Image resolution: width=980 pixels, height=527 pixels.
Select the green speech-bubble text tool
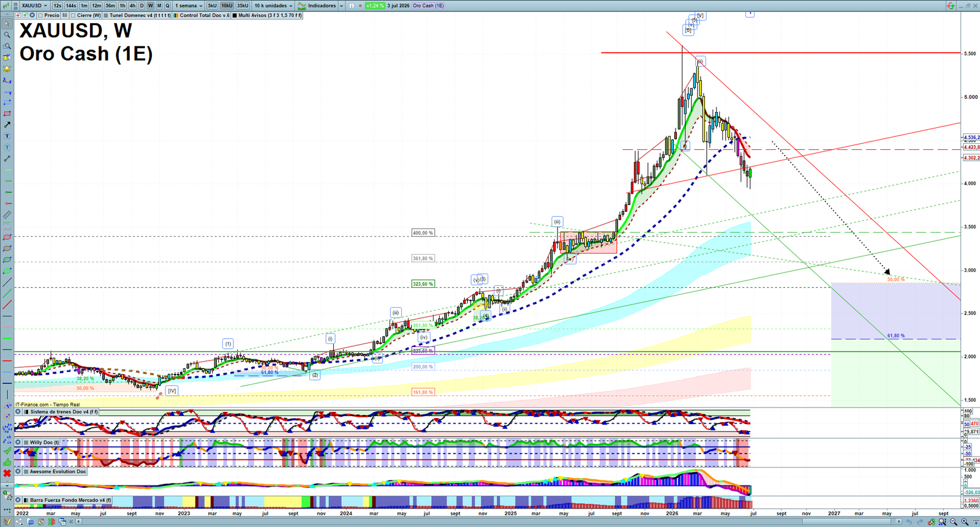[7, 147]
